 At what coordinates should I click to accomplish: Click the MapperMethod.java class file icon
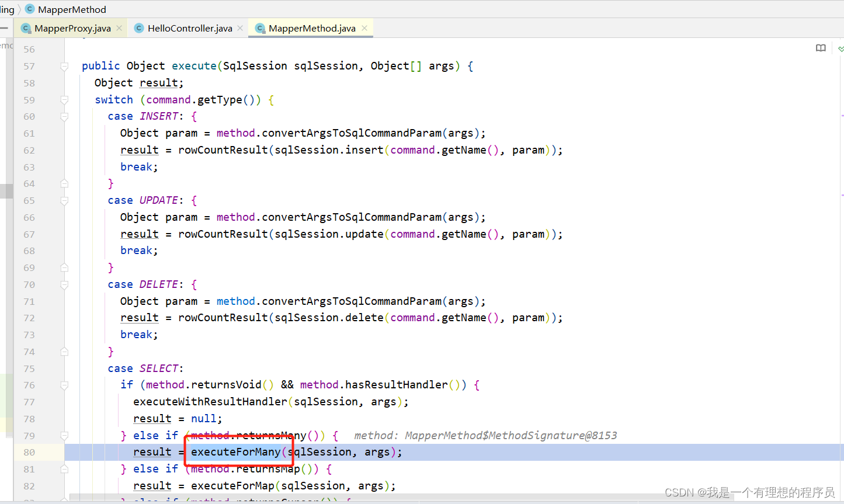[260, 28]
